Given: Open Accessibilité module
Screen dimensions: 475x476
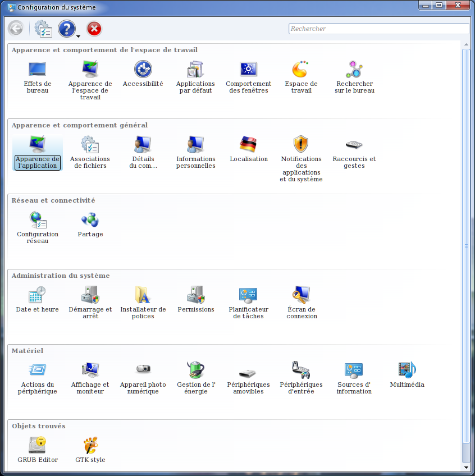Looking at the screenshot, I should pos(143,74).
